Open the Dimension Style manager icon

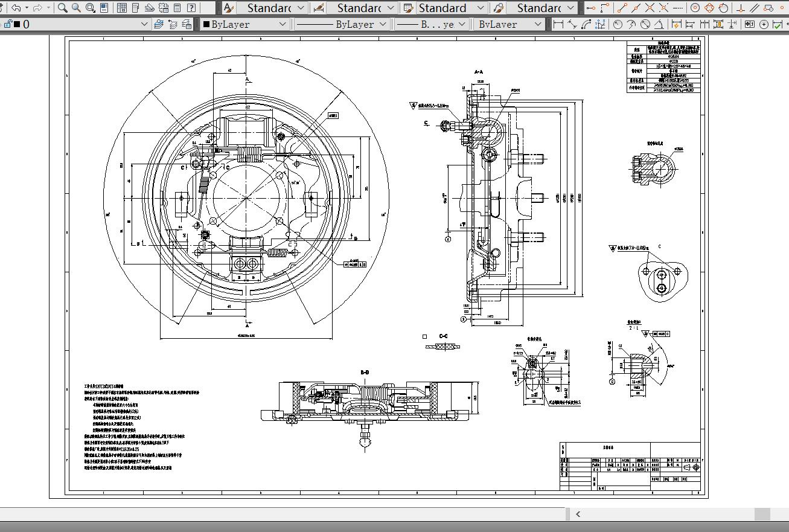[x=318, y=8]
